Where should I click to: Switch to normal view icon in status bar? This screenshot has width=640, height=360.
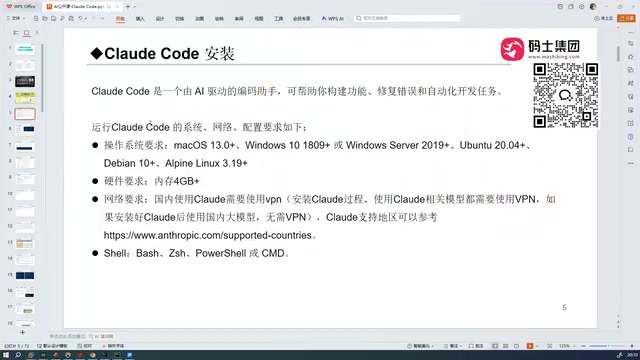[x=495, y=346]
